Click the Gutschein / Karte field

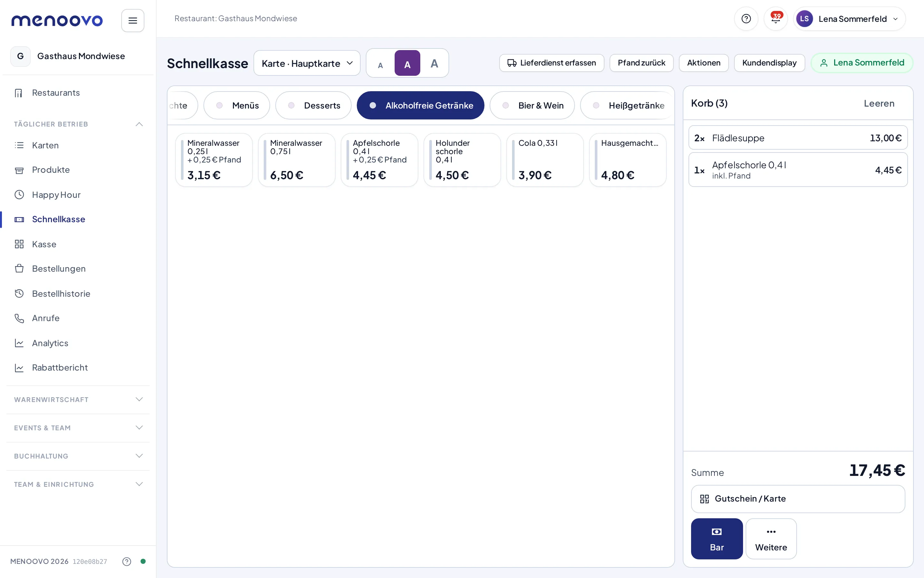coord(798,499)
